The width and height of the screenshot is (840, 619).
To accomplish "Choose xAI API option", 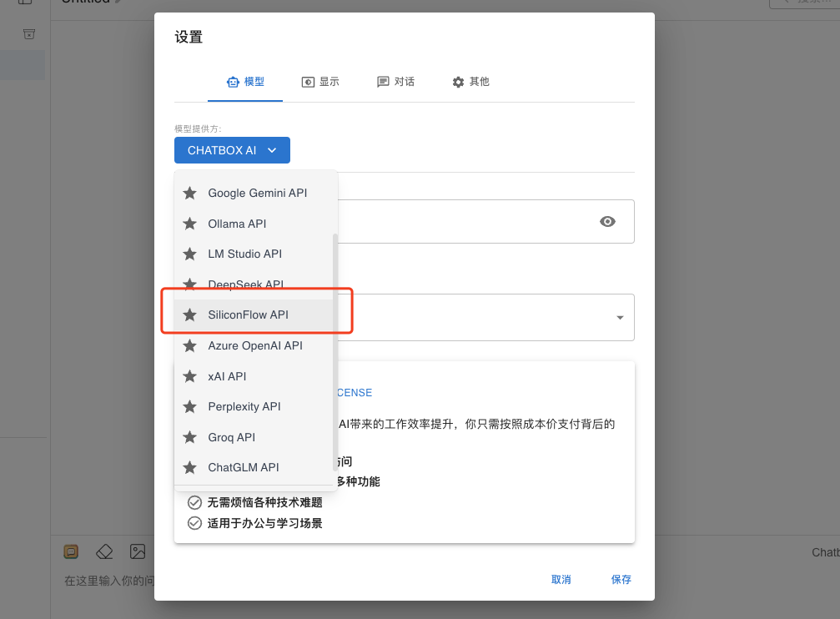I will click(255, 376).
